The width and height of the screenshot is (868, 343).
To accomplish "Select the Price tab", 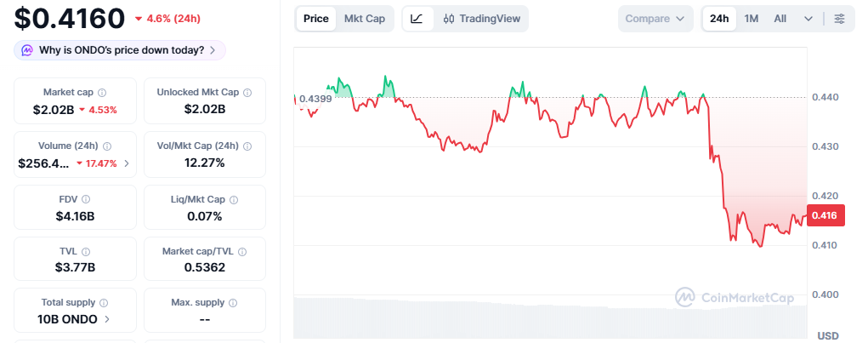I will pyautogui.click(x=316, y=19).
